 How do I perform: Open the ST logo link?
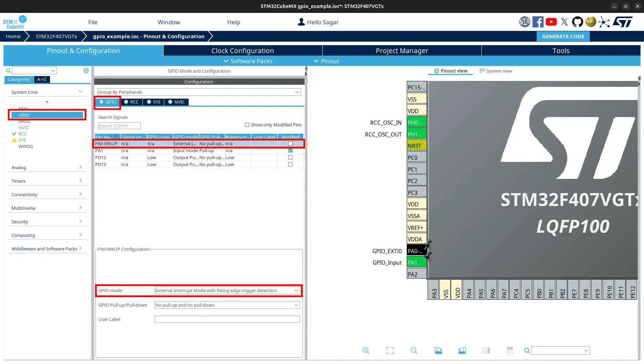tap(622, 22)
